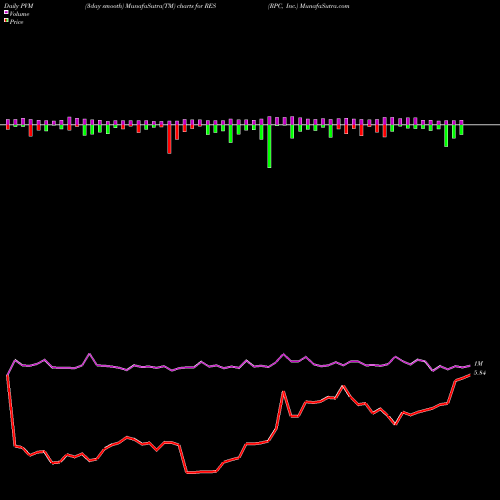The height and width of the screenshot is (500, 500).
Task: Click the '1M' volume value label
Action: (x=478, y=364)
